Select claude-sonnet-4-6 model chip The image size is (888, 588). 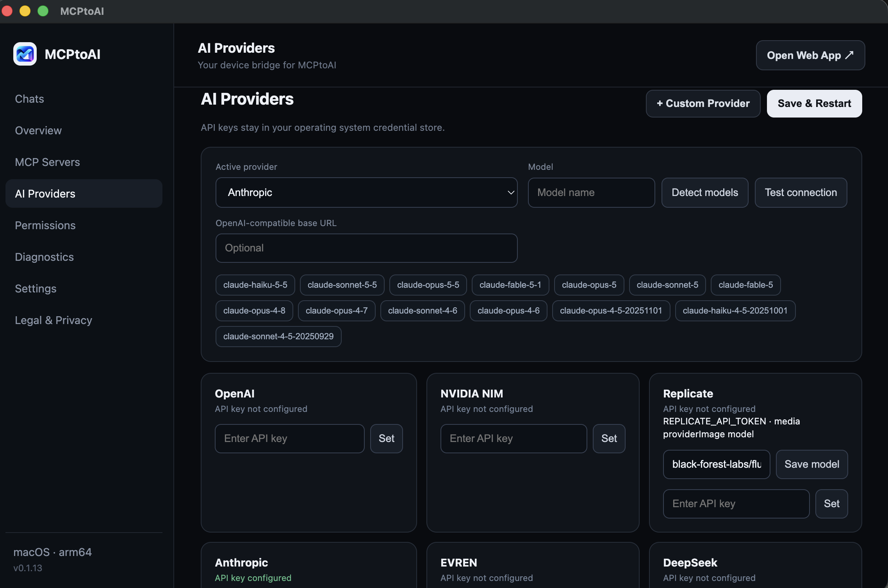(423, 311)
